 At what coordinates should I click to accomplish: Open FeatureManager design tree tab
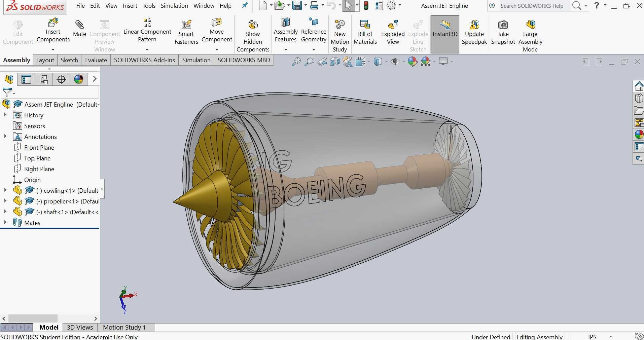[9, 79]
